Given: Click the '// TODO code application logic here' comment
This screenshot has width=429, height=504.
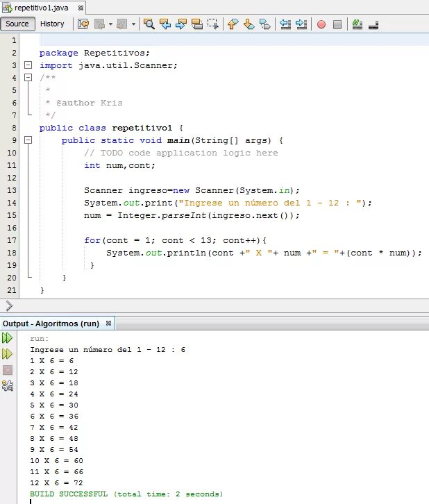Looking at the screenshot, I should tap(181, 153).
